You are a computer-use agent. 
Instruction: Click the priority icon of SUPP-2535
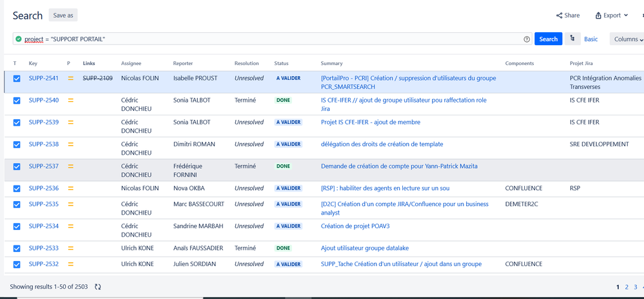point(71,204)
